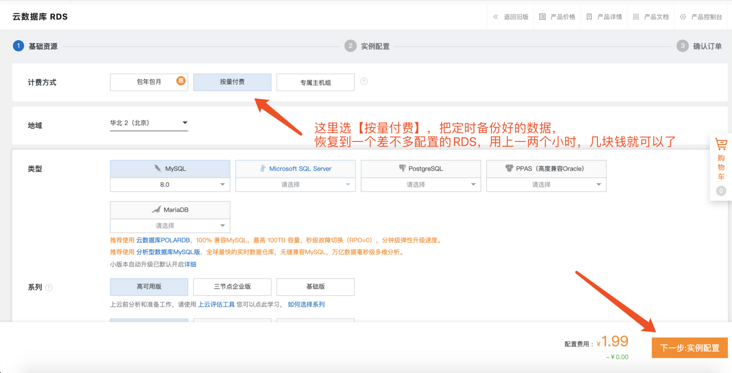Choose PostgreSQL database type
This screenshot has height=373, width=732.
click(x=421, y=169)
